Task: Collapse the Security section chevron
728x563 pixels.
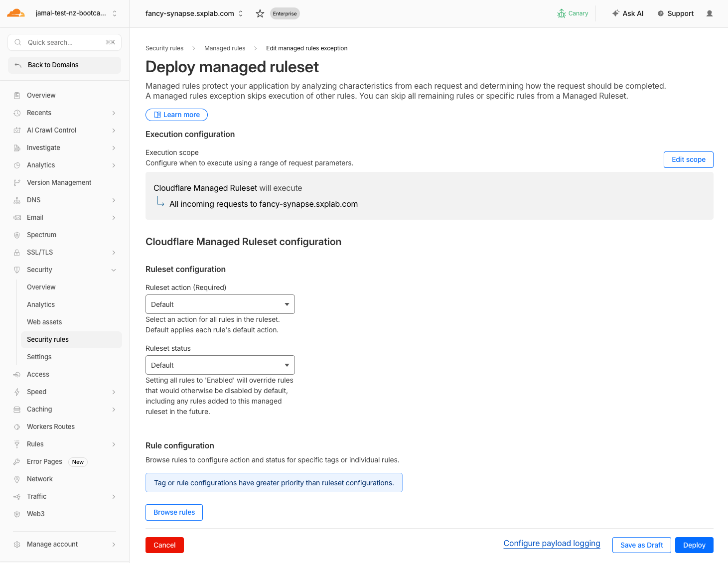Action: [114, 270]
